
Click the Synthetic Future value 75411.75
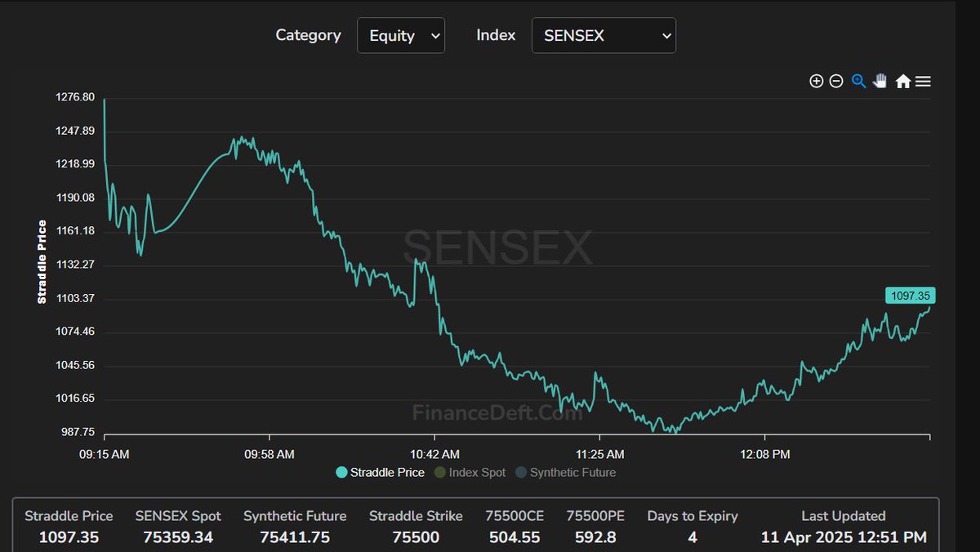click(x=295, y=537)
